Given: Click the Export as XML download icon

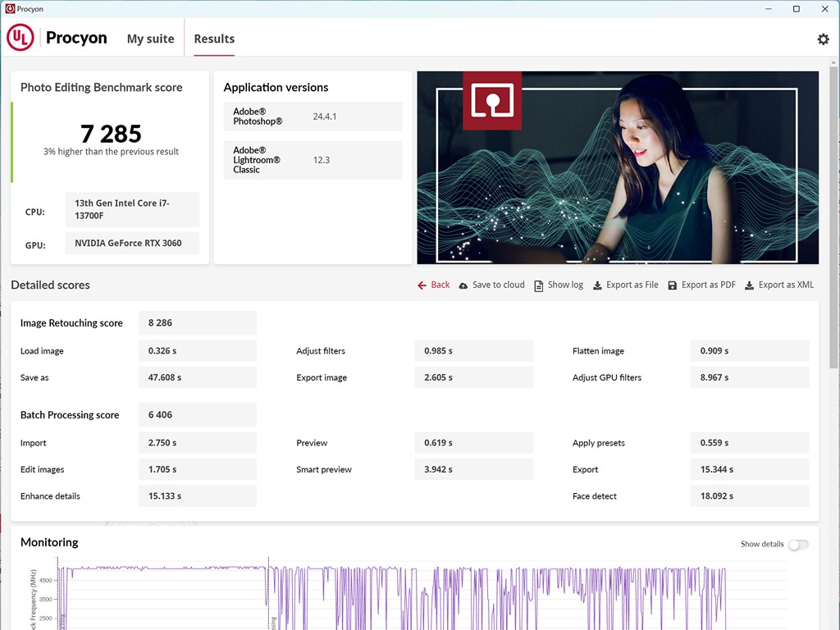Looking at the screenshot, I should click(749, 285).
